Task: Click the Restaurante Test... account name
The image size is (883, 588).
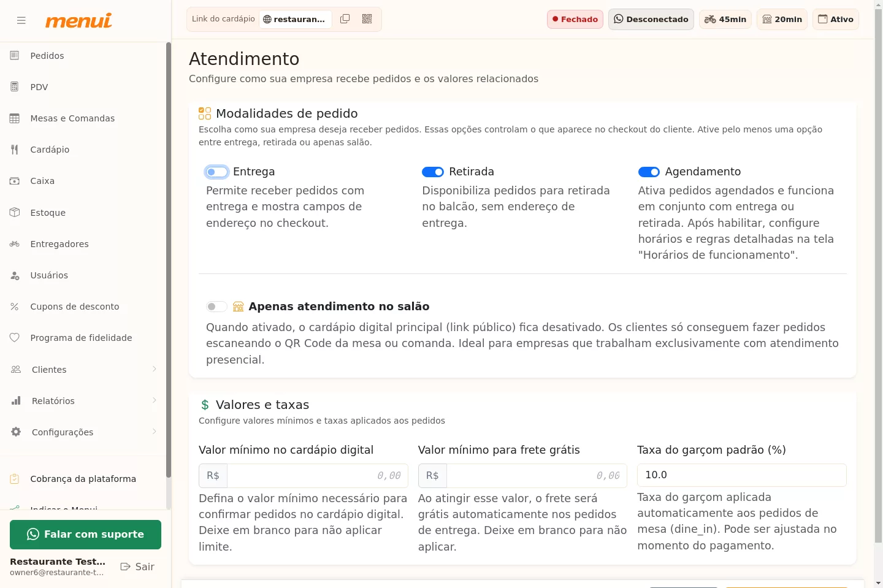Action: coord(58,562)
